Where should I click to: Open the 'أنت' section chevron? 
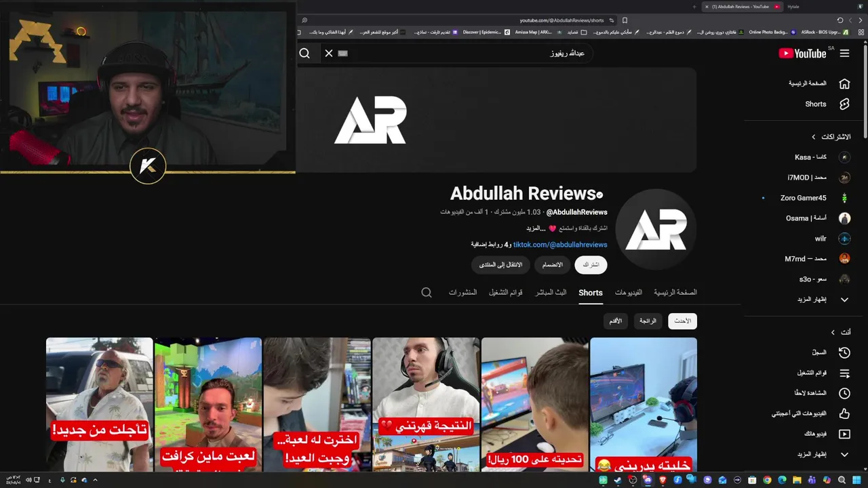point(833,332)
